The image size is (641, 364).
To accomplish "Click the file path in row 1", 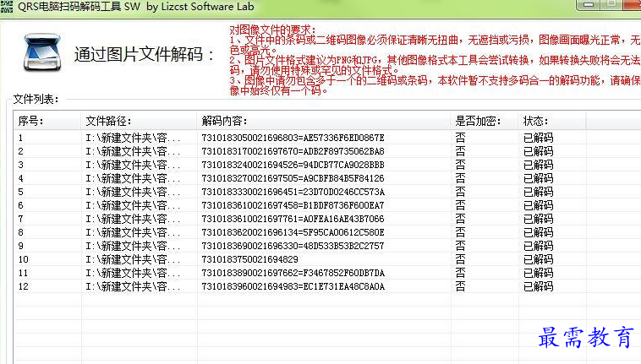I will coord(133,138).
